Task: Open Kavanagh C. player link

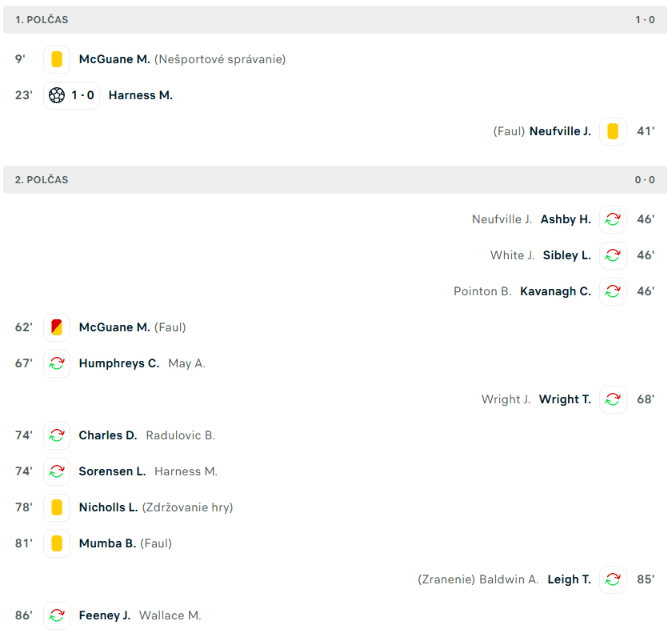Action: click(555, 291)
